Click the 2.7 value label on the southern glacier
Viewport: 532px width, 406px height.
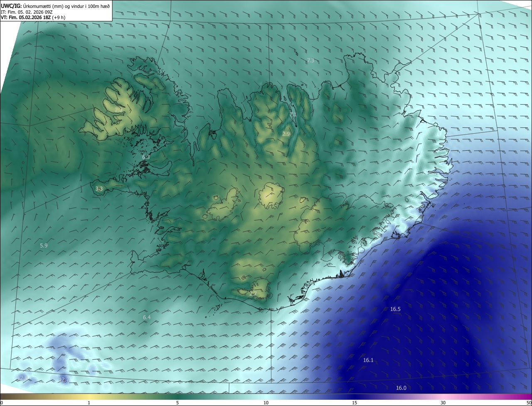coord(253,294)
